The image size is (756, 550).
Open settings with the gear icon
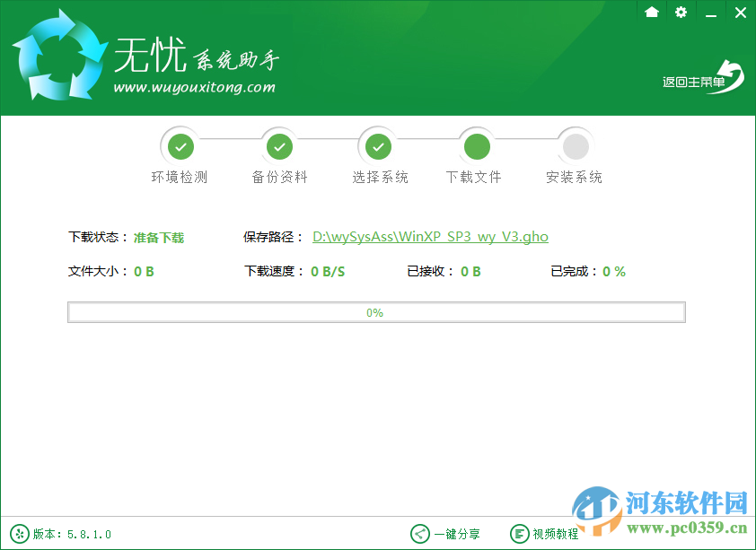pyautogui.click(x=681, y=13)
